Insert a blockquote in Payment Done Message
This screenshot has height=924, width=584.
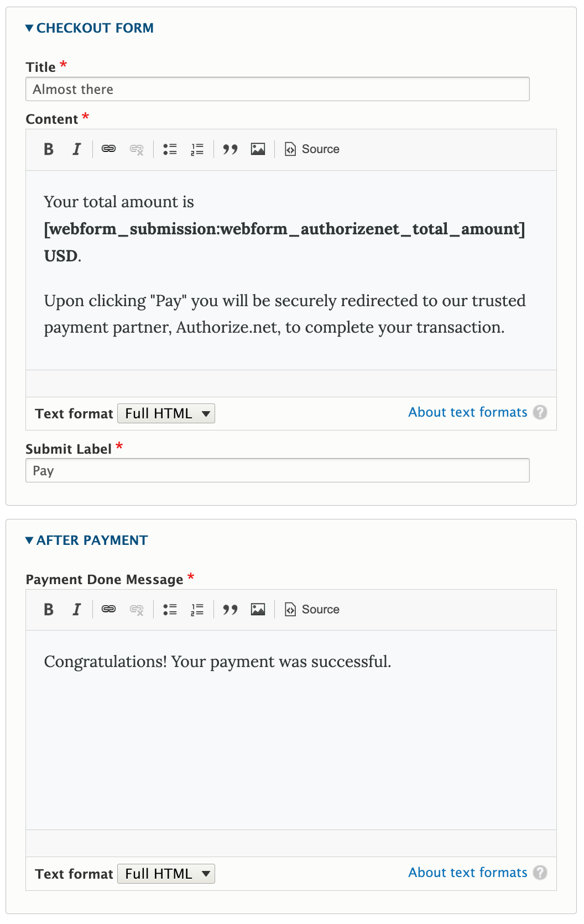click(x=231, y=609)
